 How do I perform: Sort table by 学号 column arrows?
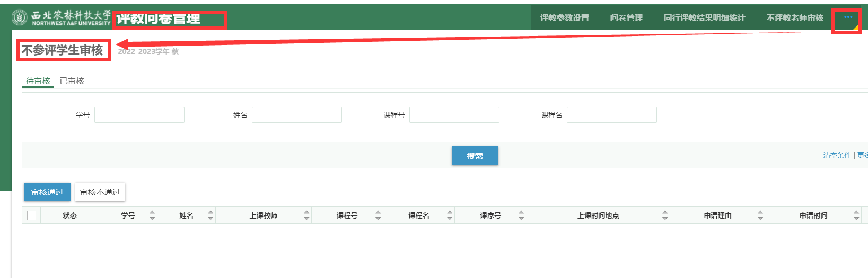(152, 216)
